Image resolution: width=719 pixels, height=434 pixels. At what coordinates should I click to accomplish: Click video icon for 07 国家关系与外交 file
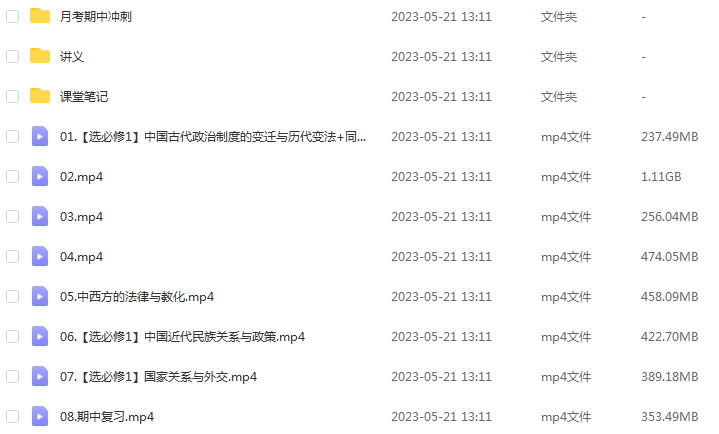(x=40, y=376)
